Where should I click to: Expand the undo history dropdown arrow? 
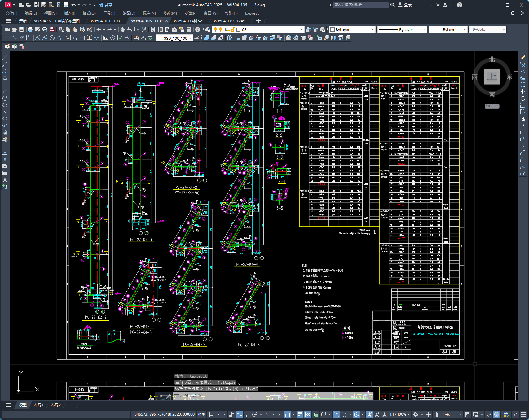point(104,29)
